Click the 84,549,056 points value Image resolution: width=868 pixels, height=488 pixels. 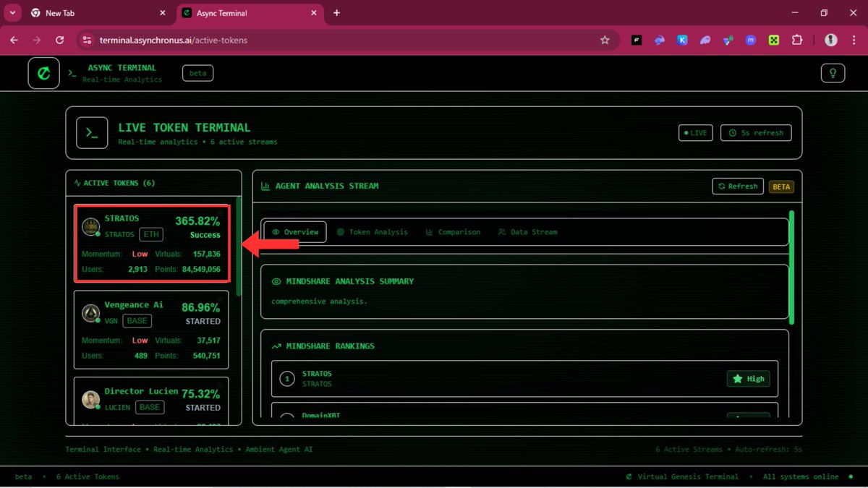click(201, 269)
